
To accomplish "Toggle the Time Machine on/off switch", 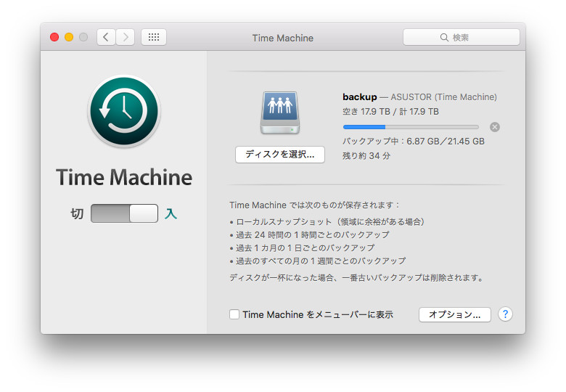I will coord(124,213).
